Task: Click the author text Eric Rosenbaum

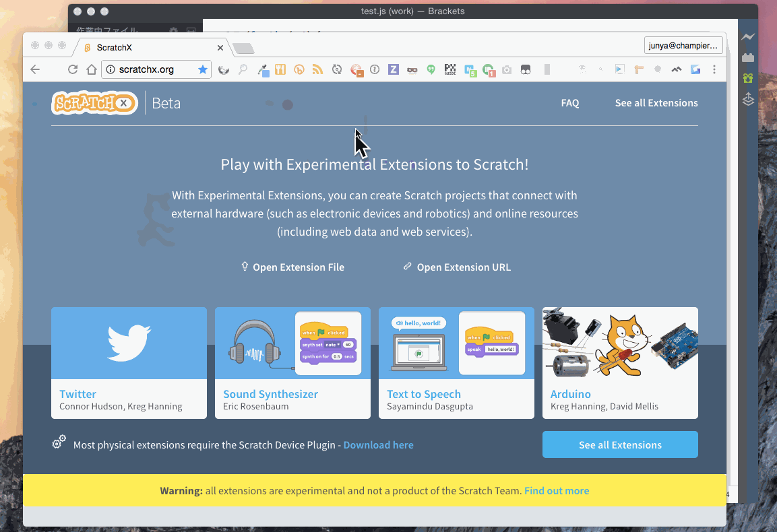Action: 255,406
